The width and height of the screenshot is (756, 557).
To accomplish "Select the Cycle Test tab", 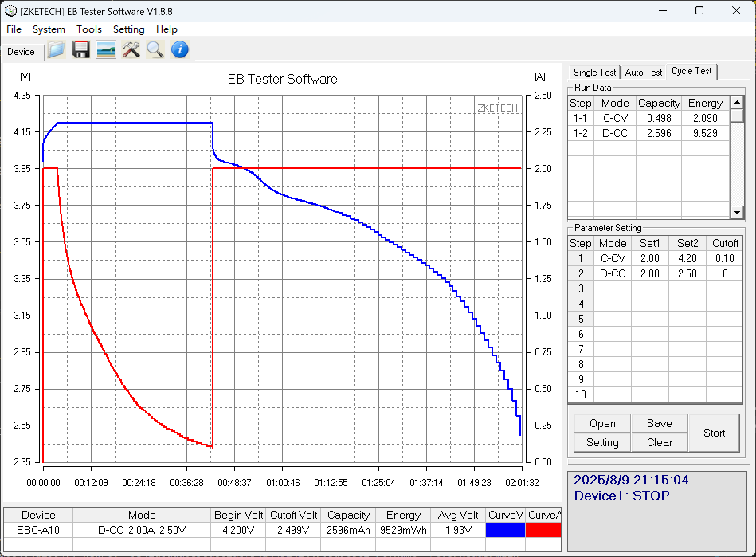I will [691, 71].
